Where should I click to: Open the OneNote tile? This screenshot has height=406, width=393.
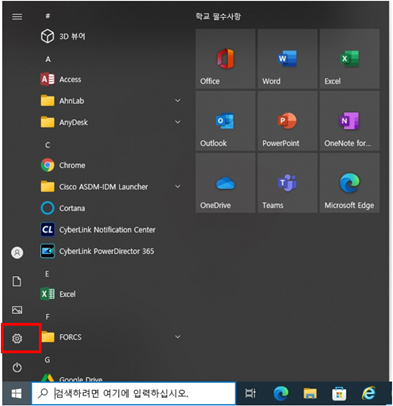click(349, 121)
